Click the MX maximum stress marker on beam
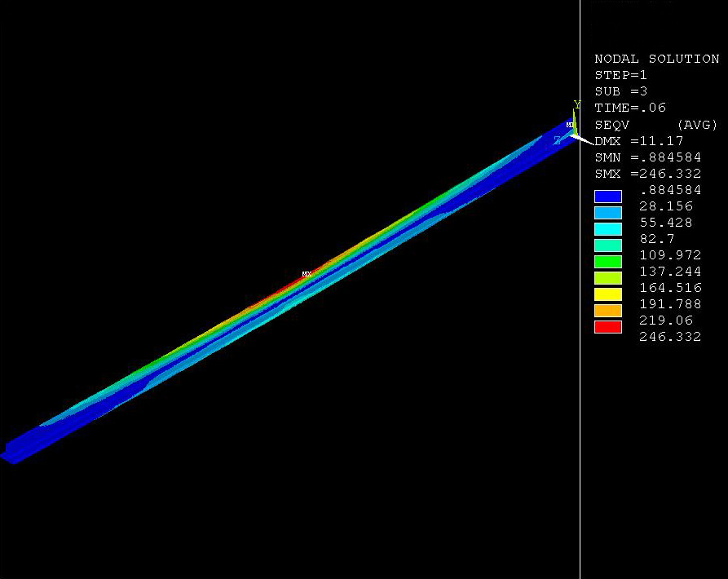This screenshot has height=579, width=728. pos(307,274)
